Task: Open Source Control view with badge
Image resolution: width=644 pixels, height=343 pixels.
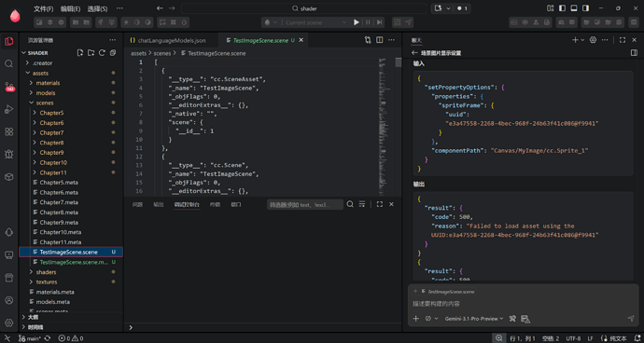Action: (8, 87)
